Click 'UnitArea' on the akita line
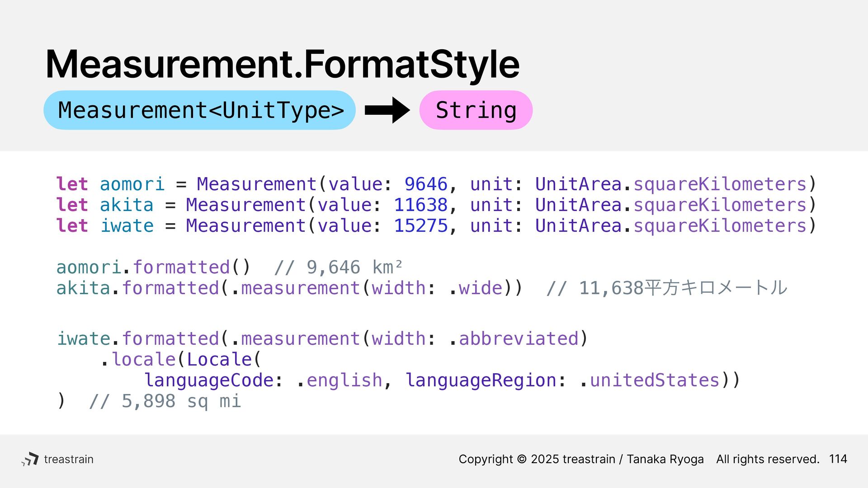The width and height of the screenshot is (868, 488). [x=579, y=205]
